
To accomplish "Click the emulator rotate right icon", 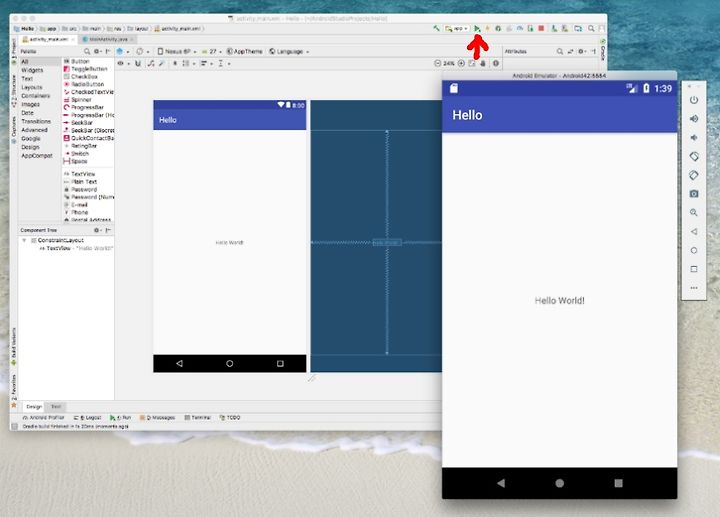I will pyautogui.click(x=694, y=175).
